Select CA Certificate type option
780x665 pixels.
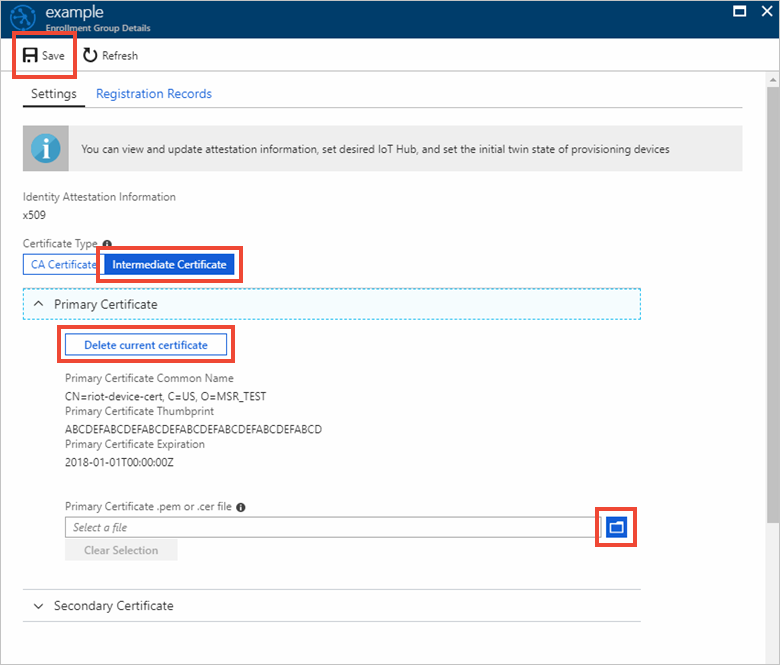tap(63, 264)
